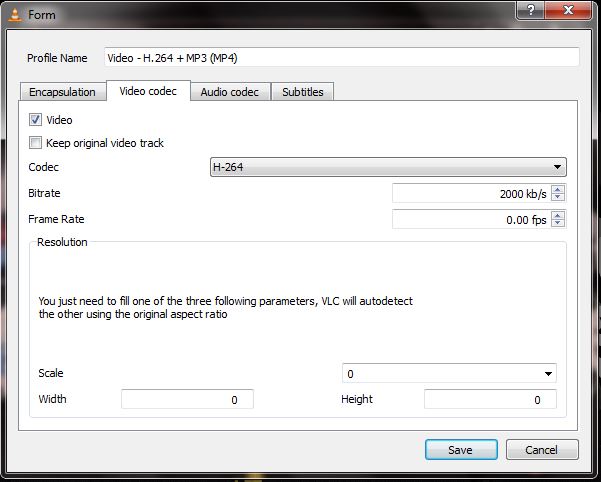601x482 pixels.
Task: Click the 'Resolution' group label
Action: pyautogui.click(x=62, y=242)
